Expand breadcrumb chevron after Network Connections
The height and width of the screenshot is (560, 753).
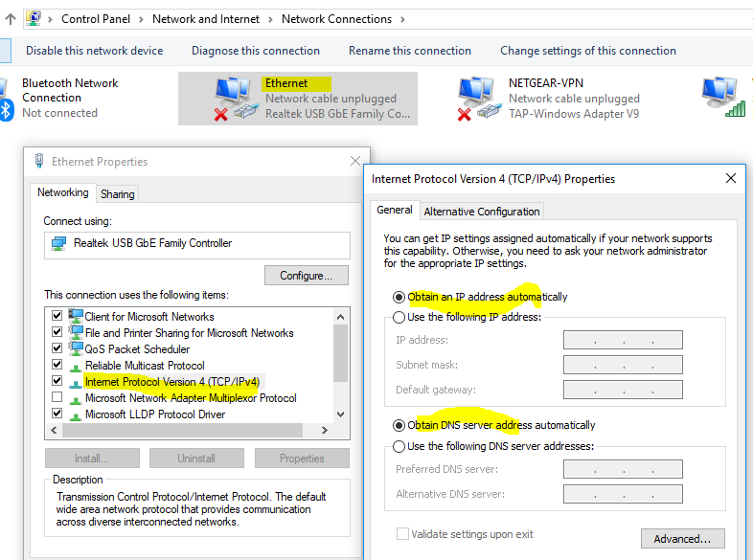[402, 19]
